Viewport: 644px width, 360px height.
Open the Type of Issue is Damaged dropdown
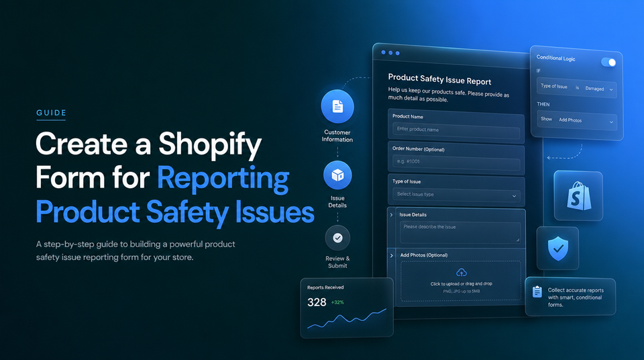pos(577,87)
